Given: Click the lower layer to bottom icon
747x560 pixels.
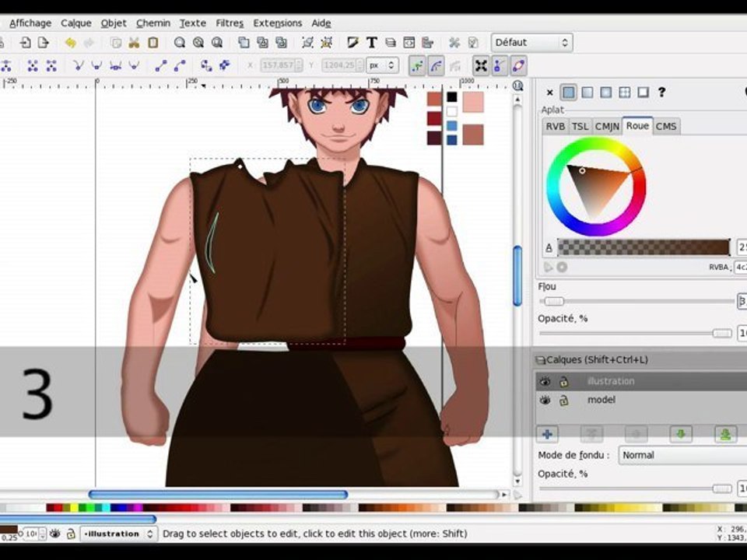Looking at the screenshot, I should [x=725, y=434].
